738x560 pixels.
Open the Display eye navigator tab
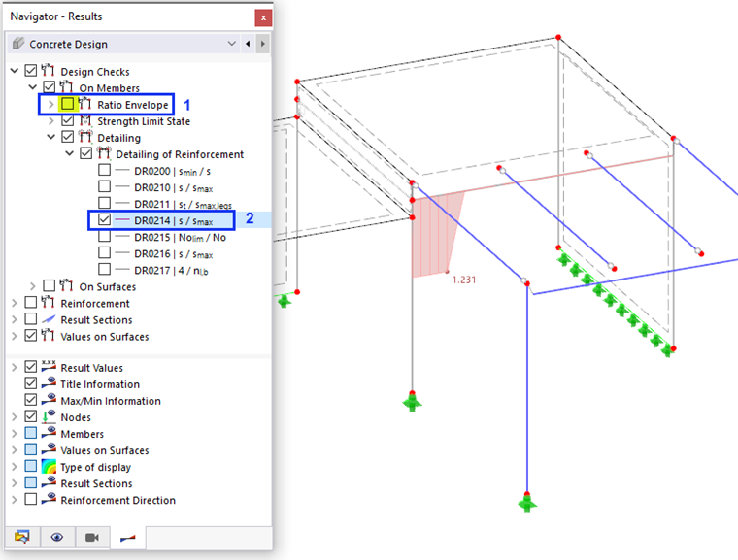tap(57, 538)
